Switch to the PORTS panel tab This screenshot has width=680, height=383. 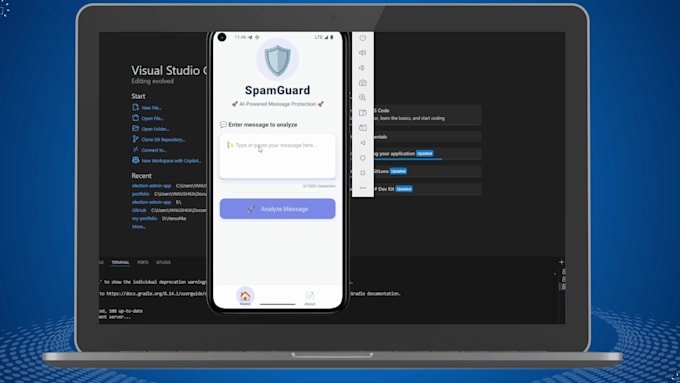pyautogui.click(x=143, y=262)
